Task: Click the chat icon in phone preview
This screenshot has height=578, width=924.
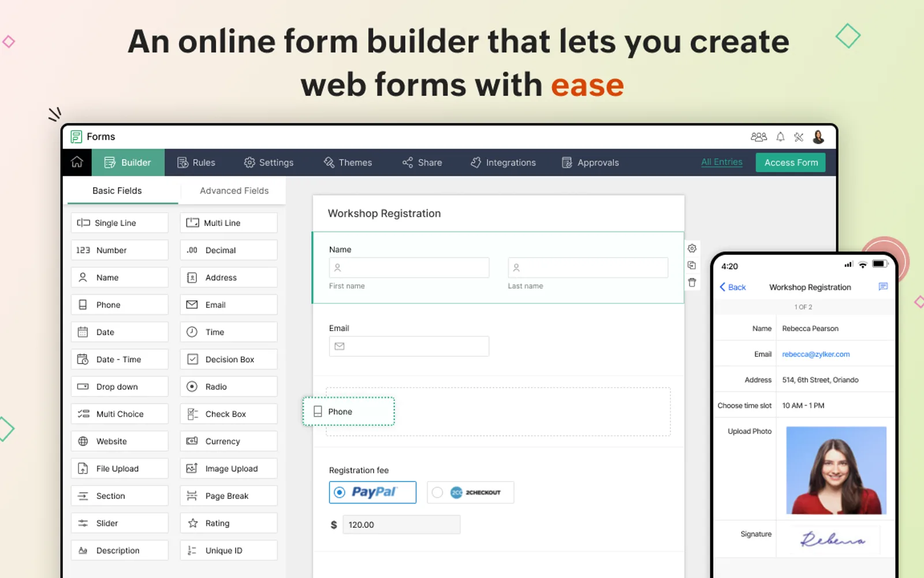Action: (882, 287)
